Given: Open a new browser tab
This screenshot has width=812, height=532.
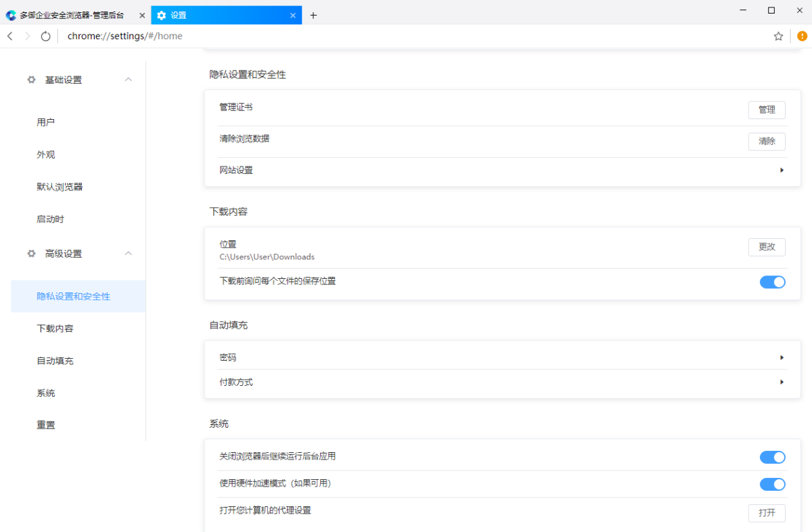Looking at the screenshot, I should coord(313,14).
